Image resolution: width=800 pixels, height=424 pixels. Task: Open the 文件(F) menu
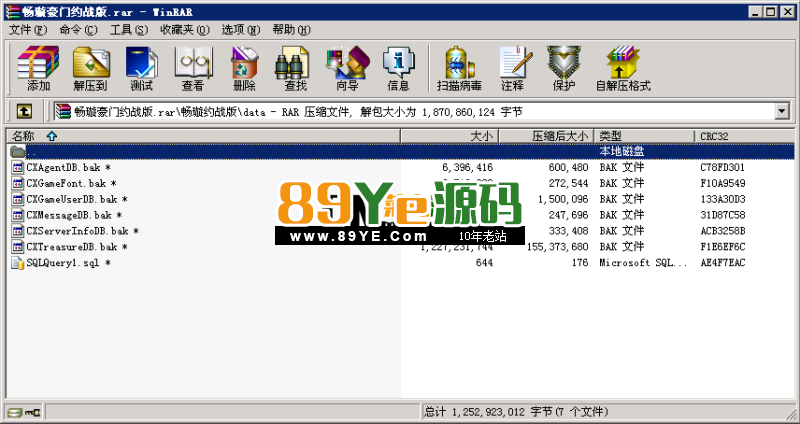tap(28, 30)
